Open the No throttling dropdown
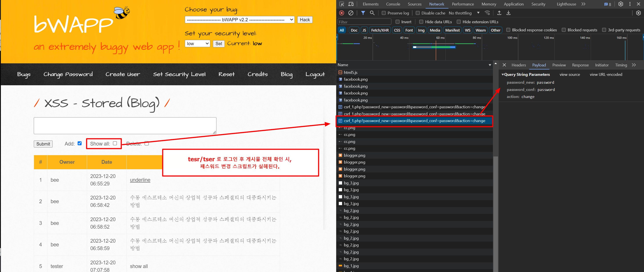The image size is (644, 272). tap(464, 13)
